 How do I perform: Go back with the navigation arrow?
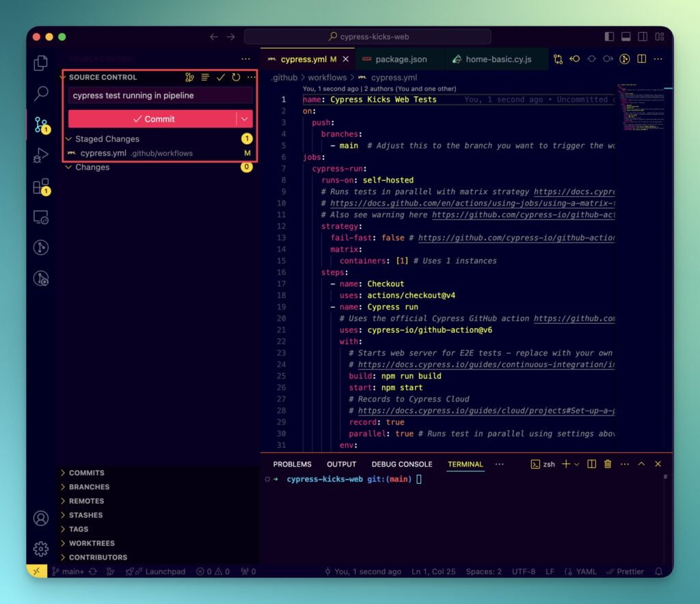pos(214,37)
